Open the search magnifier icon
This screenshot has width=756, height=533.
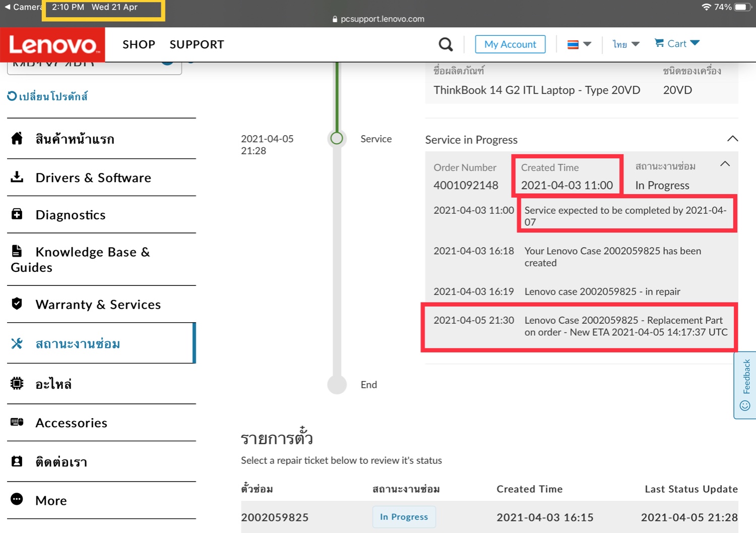point(446,44)
